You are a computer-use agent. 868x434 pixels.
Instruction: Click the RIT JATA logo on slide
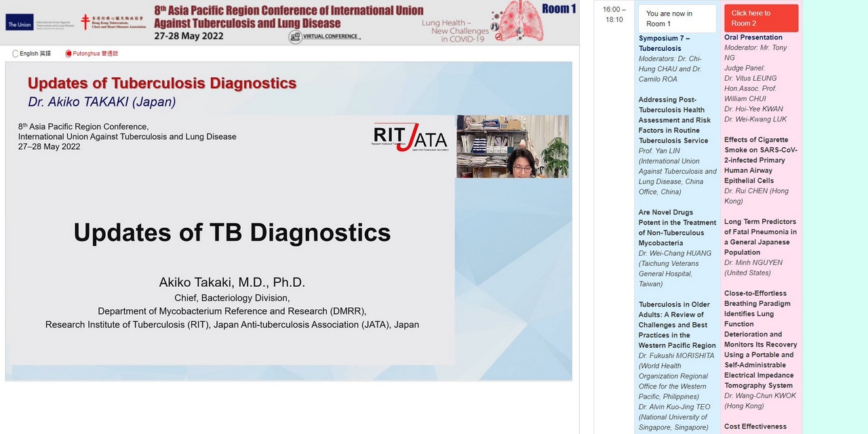(x=410, y=137)
